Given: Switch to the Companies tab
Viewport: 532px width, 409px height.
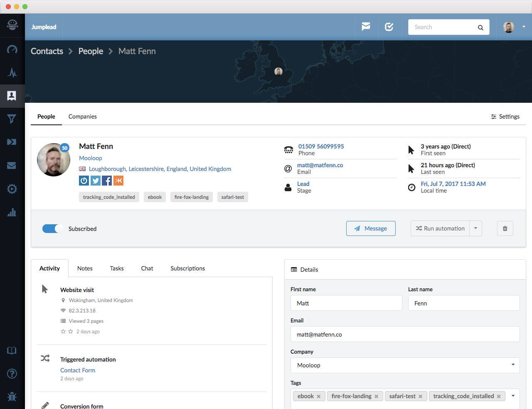Looking at the screenshot, I should pos(82,117).
